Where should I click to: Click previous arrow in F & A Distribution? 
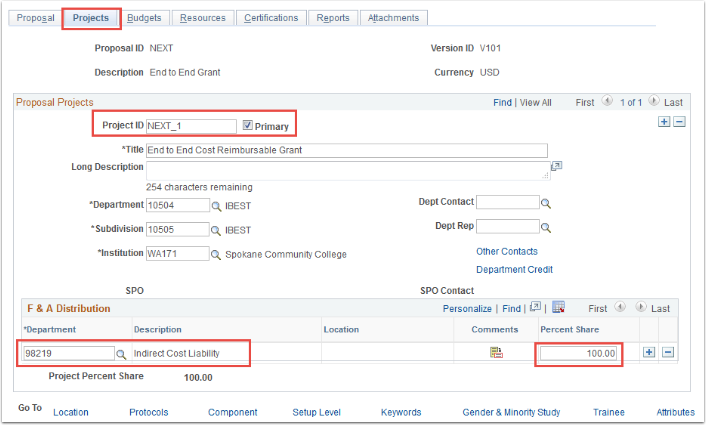[x=620, y=307]
